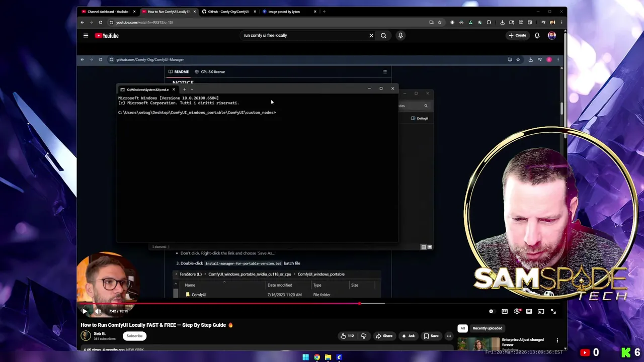
Task: Click the Ask button
Action: tap(408, 336)
